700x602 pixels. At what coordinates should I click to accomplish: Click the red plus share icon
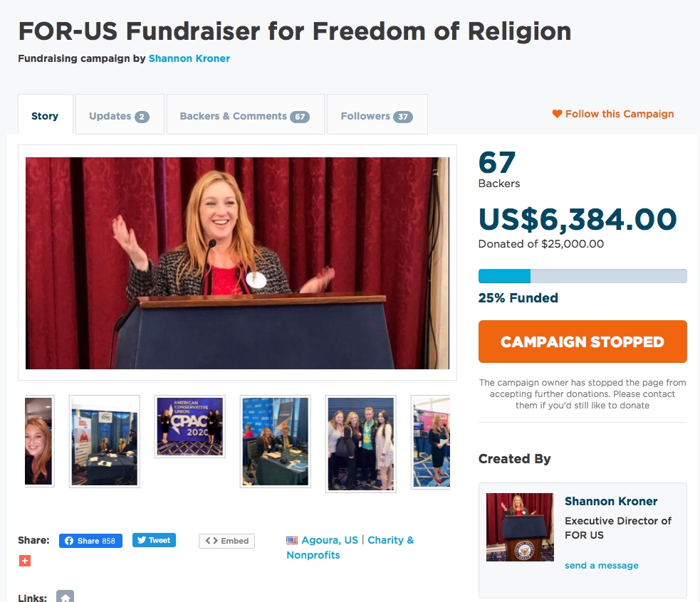[25, 561]
